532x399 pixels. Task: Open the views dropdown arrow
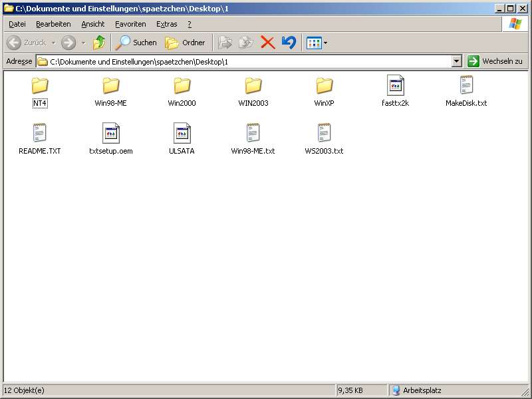pyautogui.click(x=326, y=43)
